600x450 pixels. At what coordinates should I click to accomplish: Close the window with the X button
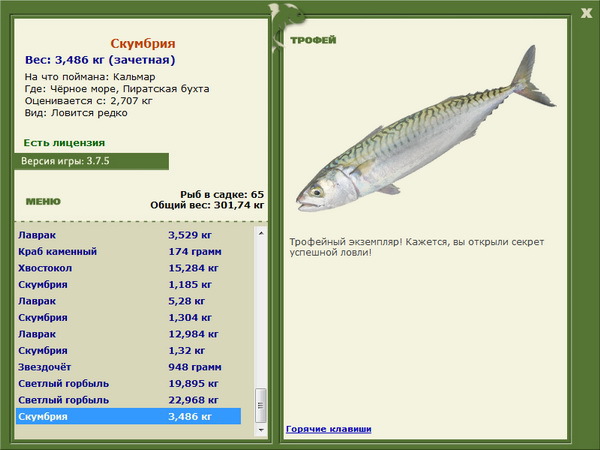(x=586, y=14)
